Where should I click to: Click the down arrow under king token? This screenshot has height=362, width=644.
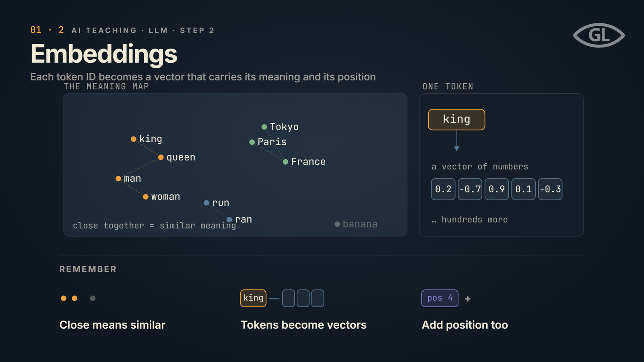tap(456, 141)
